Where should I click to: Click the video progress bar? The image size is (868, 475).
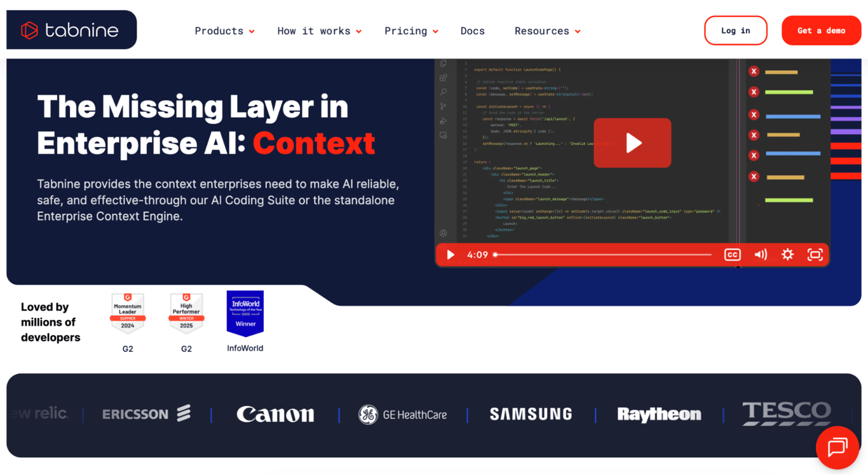click(x=602, y=254)
